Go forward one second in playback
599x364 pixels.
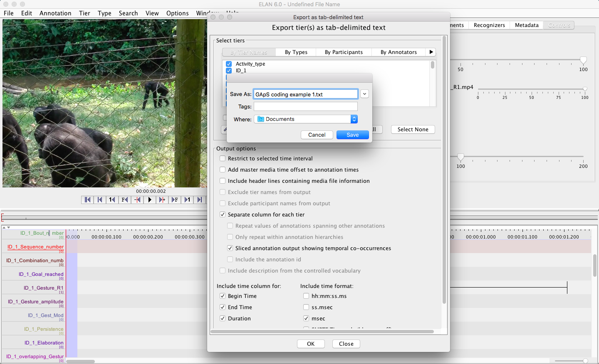(187, 200)
